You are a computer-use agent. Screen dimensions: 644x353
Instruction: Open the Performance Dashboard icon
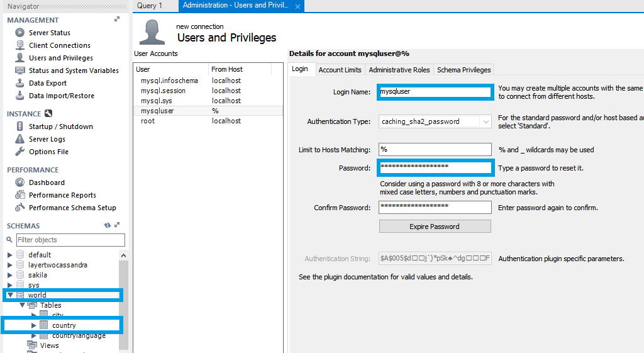click(x=19, y=182)
